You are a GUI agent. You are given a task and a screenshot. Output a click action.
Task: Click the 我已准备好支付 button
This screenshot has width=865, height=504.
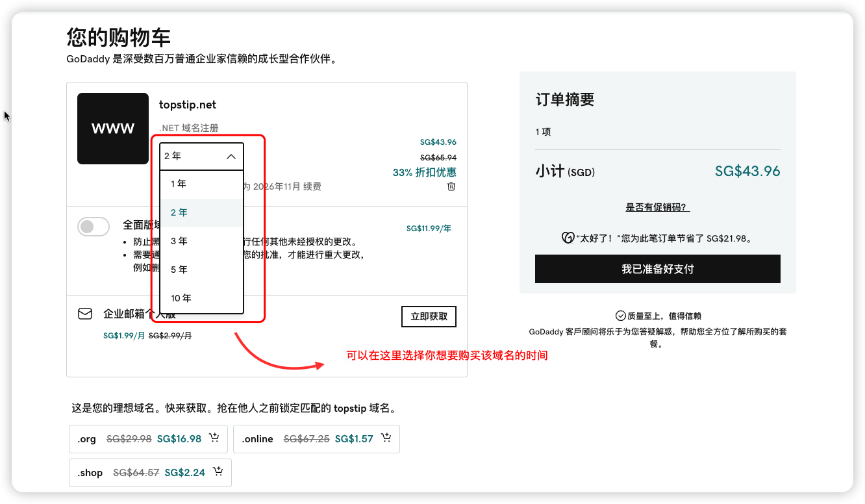click(x=658, y=269)
